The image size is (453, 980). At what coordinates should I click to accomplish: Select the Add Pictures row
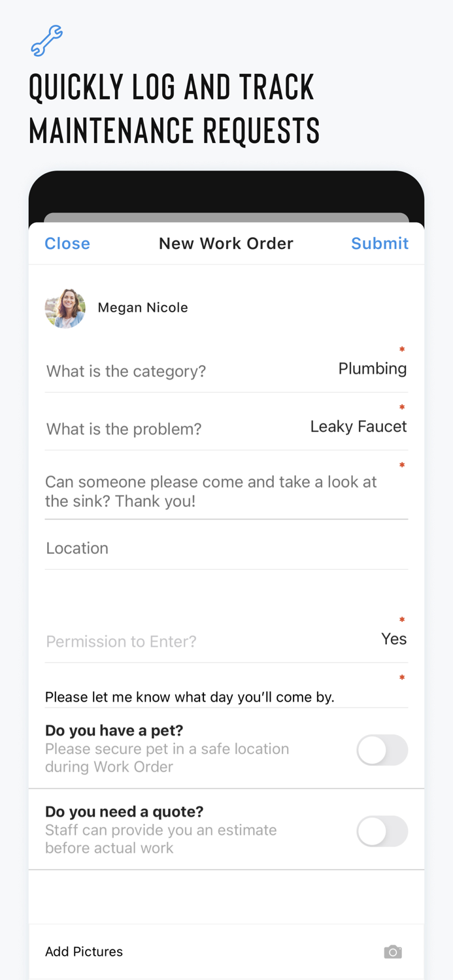pos(84,952)
